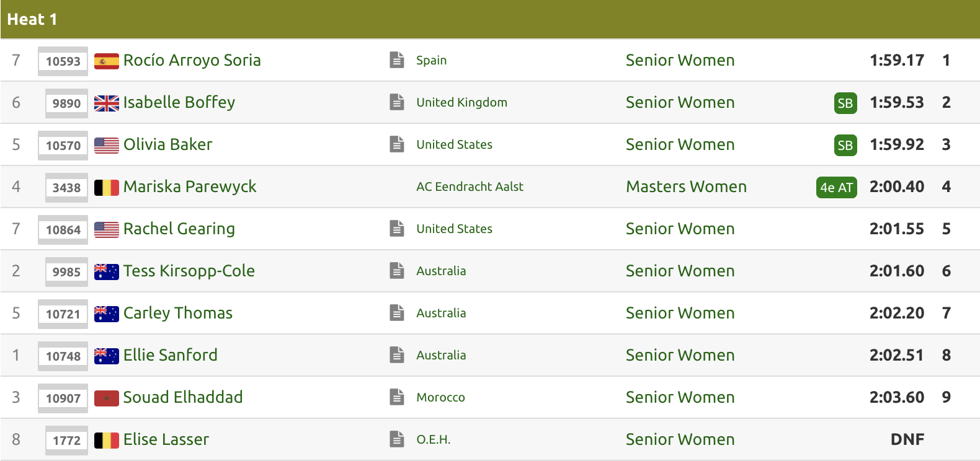Open Isabelle Boffey's document icon
The height and width of the screenshot is (461, 980).
(397, 102)
